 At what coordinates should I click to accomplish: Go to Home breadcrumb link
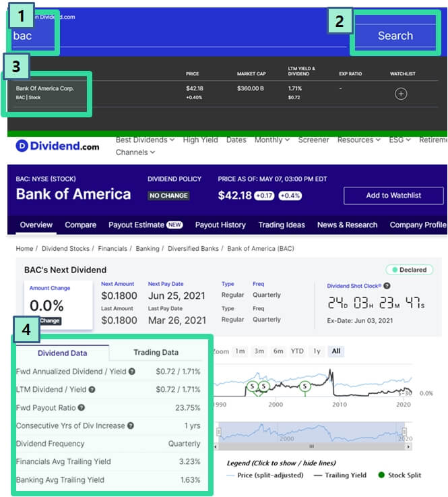[24, 248]
